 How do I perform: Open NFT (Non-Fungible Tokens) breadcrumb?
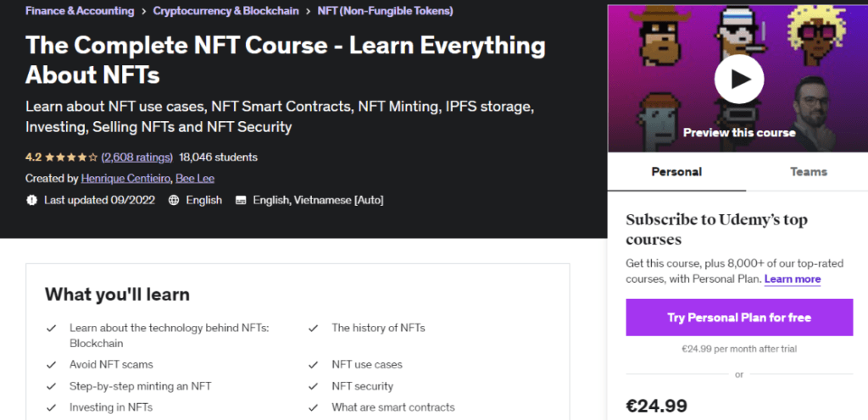point(386,10)
